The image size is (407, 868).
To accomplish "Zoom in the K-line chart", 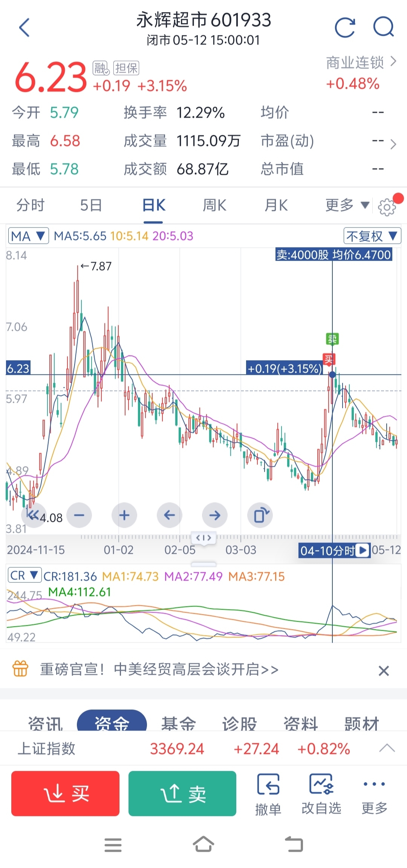I will (124, 515).
